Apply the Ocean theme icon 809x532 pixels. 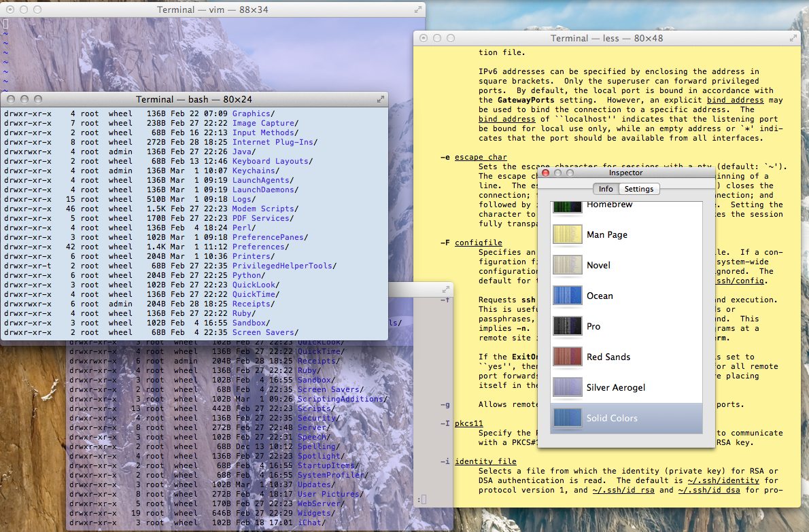point(567,296)
